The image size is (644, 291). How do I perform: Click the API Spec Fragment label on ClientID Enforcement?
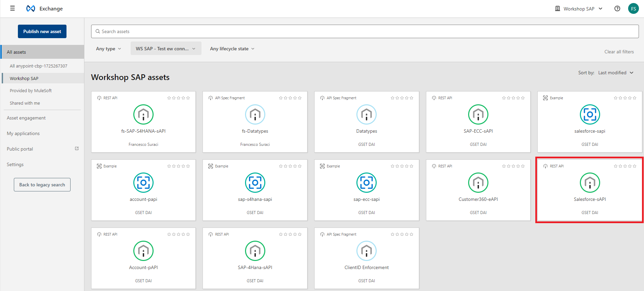pyautogui.click(x=341, y=234)
